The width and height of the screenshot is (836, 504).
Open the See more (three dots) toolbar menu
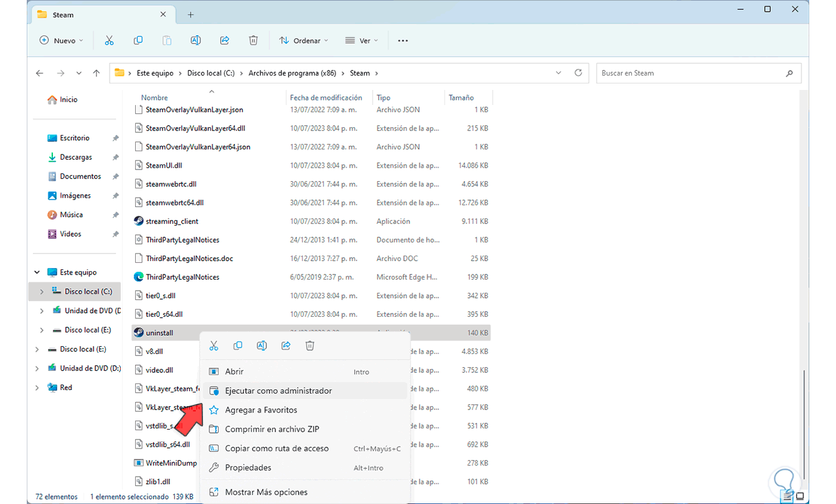tap(403, 40)
